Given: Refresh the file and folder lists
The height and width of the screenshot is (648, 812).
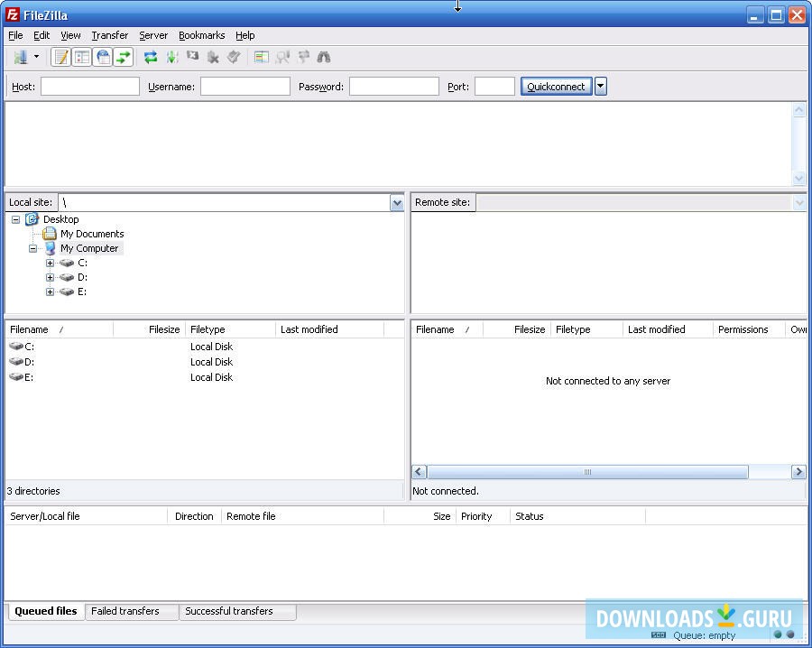Looking at the screenshot, I should tap(151, 57).
